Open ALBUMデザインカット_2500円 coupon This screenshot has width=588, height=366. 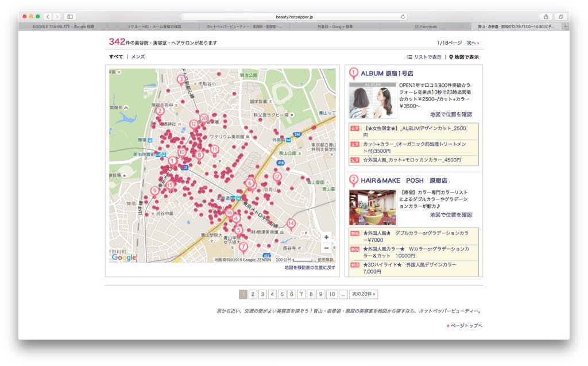413,132
